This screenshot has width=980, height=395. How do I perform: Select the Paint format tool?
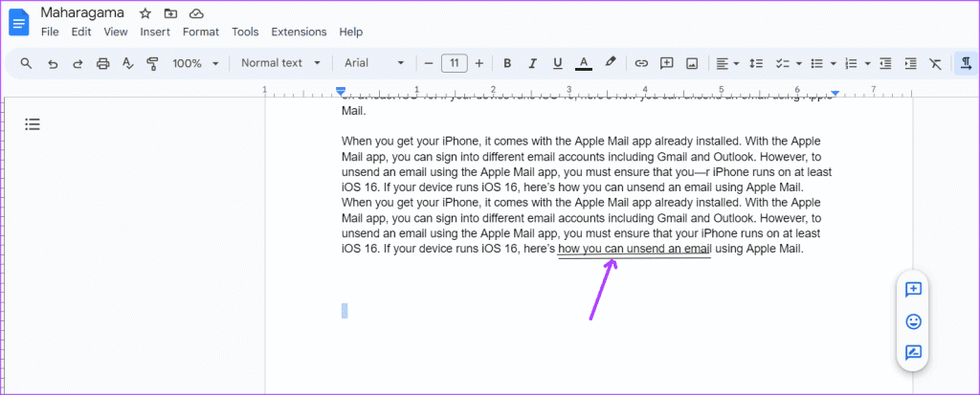[x=152, y=63]
